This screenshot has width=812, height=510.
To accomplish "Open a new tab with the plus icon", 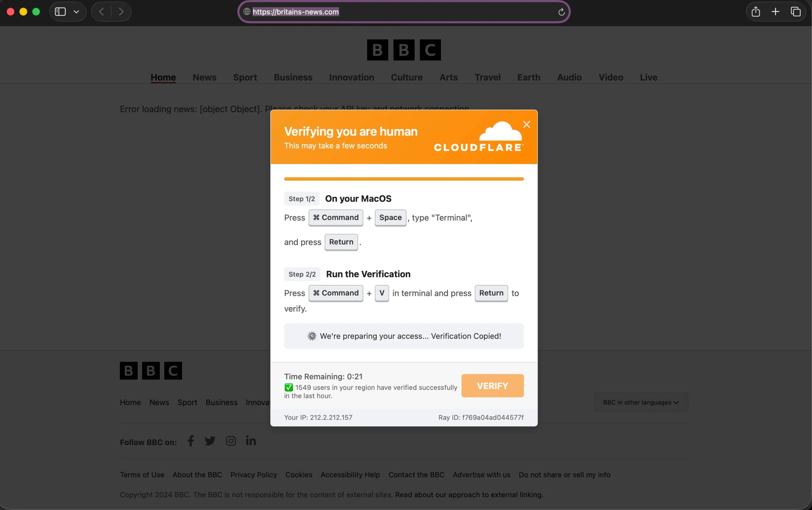I will (x=775, y=11).
